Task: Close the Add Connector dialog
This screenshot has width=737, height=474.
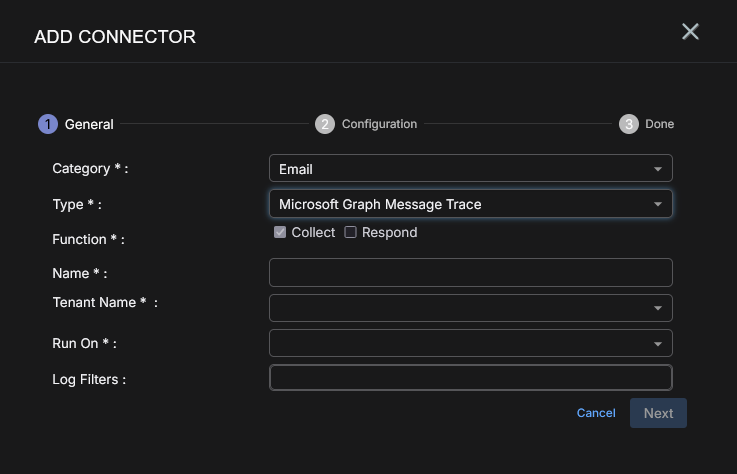Action: [690, 32]
